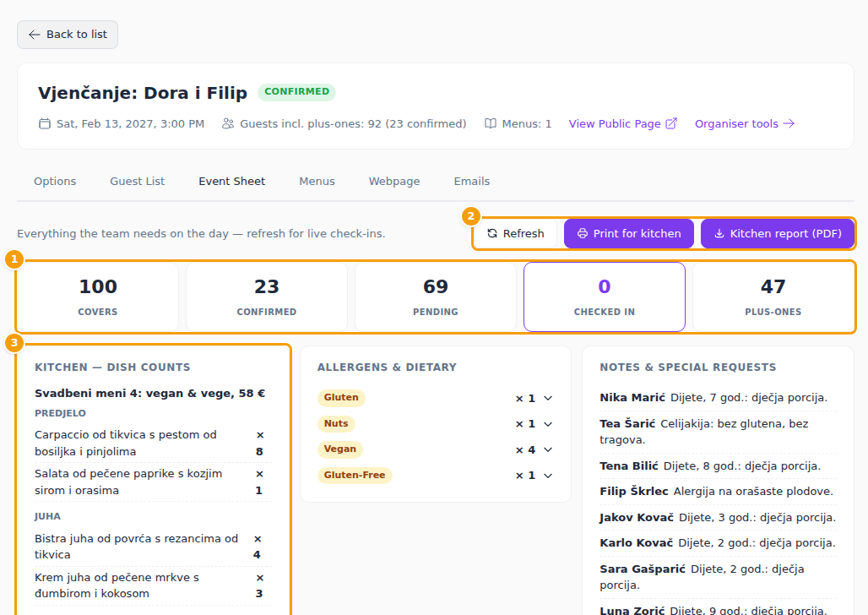
Task: Click the guests people icon
Action: coord(227,123)
